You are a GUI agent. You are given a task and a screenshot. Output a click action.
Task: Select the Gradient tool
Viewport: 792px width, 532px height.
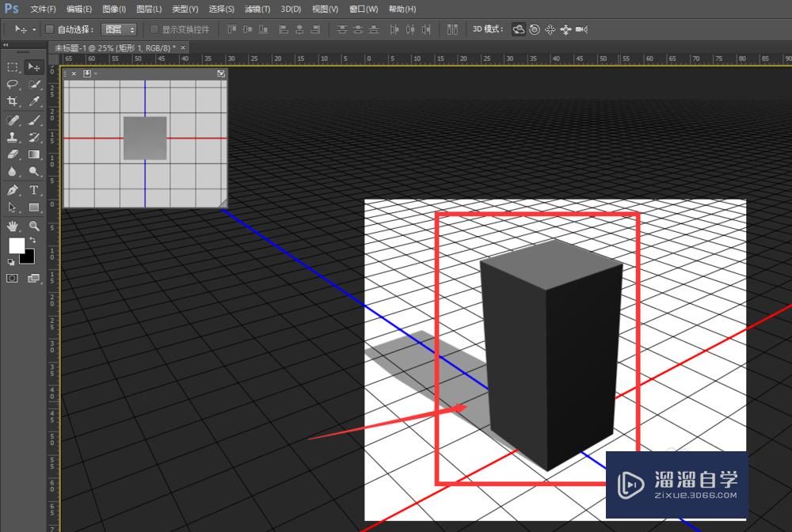pos(33,154)
